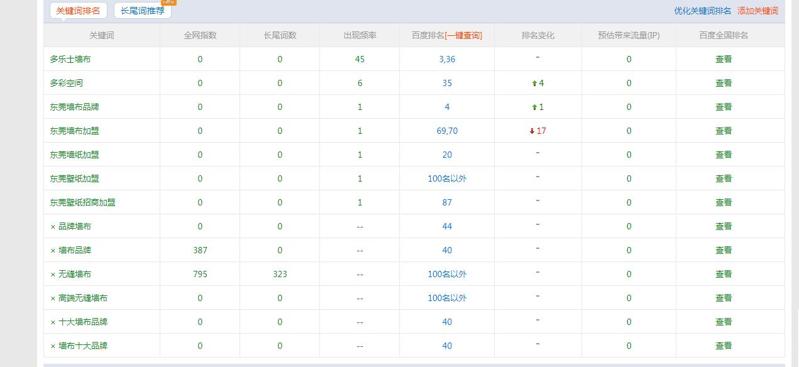
Task: Select the 长尾词数 column header
Action: click(280, 36)
